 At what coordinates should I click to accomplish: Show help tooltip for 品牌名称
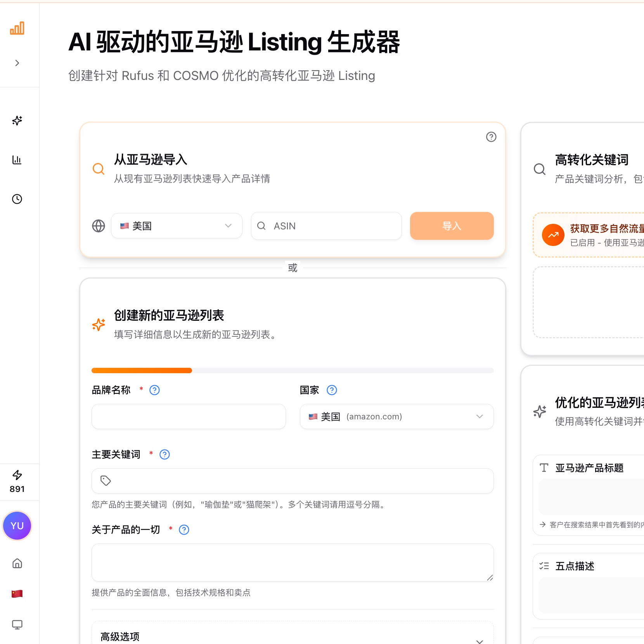coord(155,390)
